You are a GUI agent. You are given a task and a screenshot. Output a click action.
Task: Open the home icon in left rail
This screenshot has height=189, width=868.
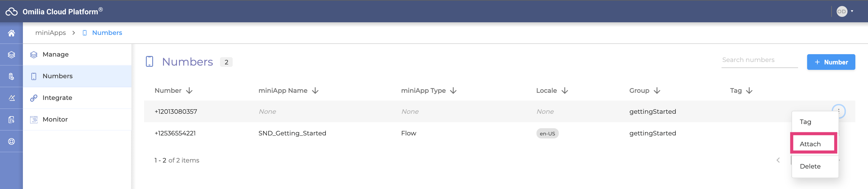click(11, 33)
